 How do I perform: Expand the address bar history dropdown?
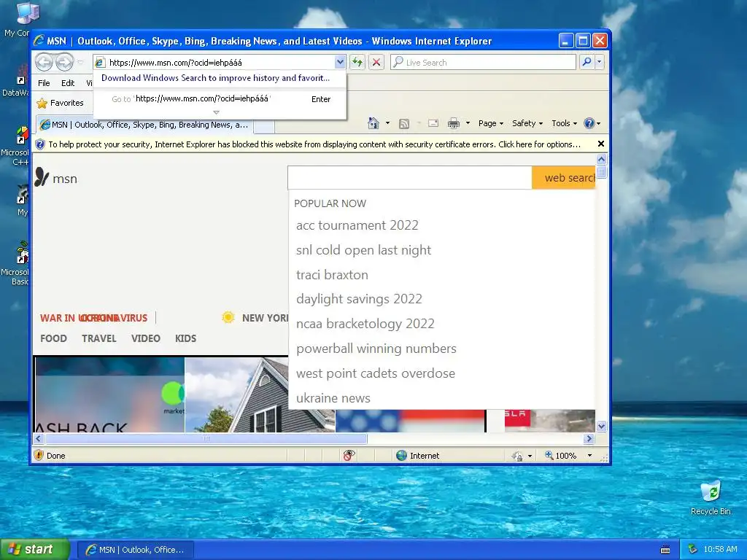340,62
